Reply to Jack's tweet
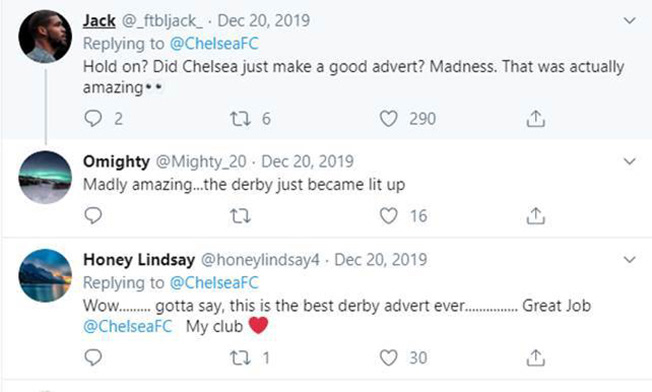Screen dimensions: 652x392 93,118
